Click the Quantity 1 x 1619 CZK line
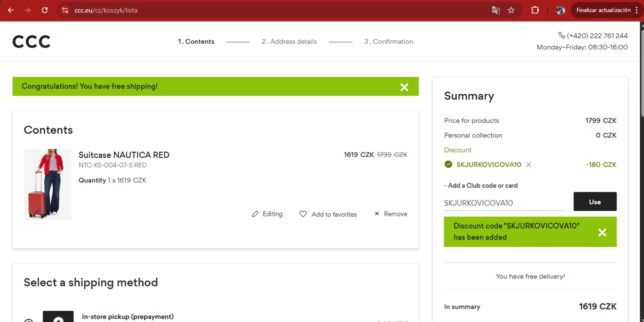644x322 pixels. (112, 180)
